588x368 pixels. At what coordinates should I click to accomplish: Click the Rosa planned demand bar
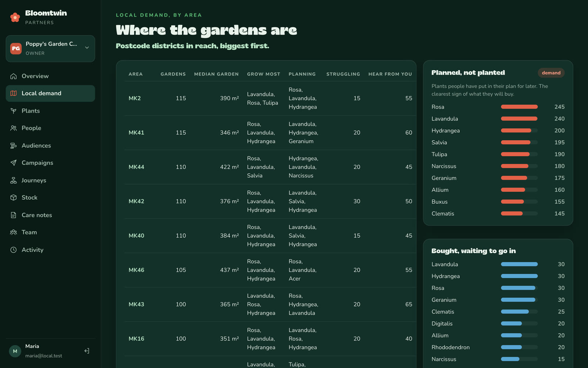point(519,107)
